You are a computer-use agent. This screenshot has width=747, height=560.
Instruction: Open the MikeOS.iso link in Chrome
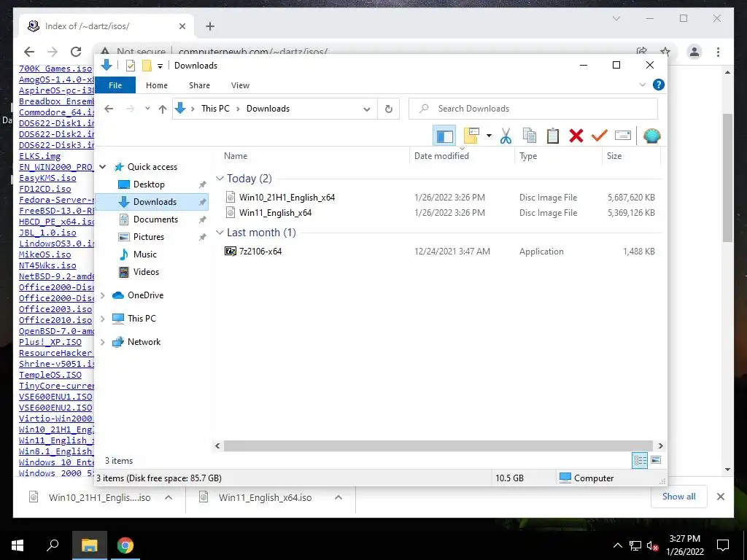(x=44, y=254)
